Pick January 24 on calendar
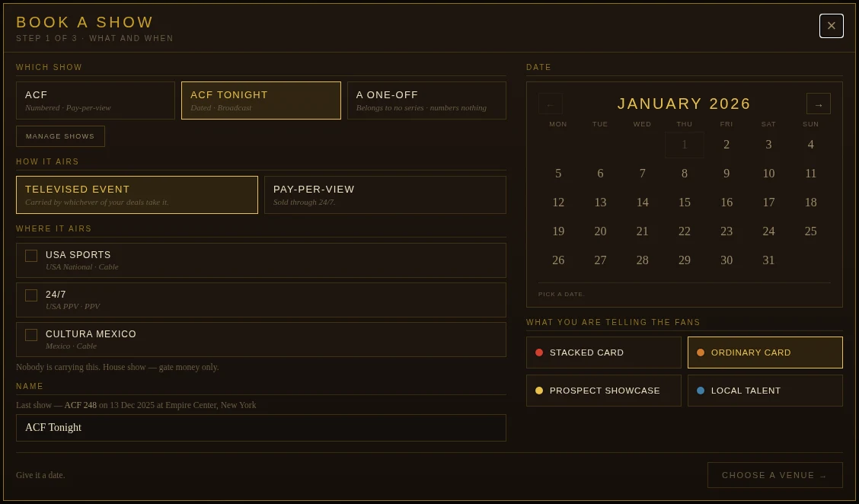The width and height of the screenshot is (859, 504). coord(768,231)
